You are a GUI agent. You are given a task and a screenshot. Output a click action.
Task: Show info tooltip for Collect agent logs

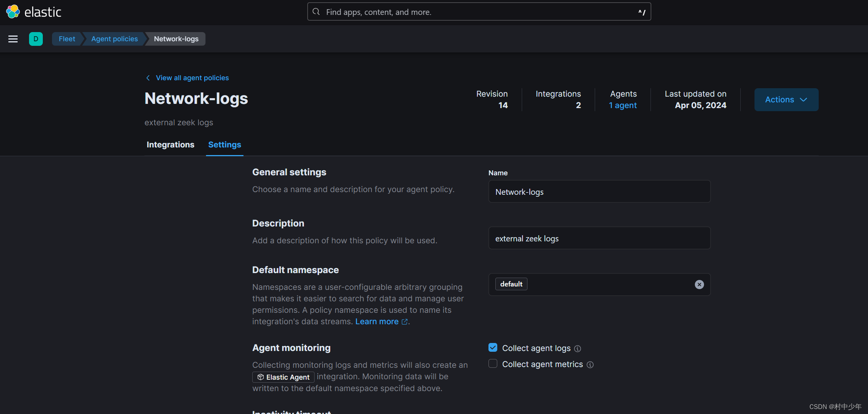[x=578, y=349]
